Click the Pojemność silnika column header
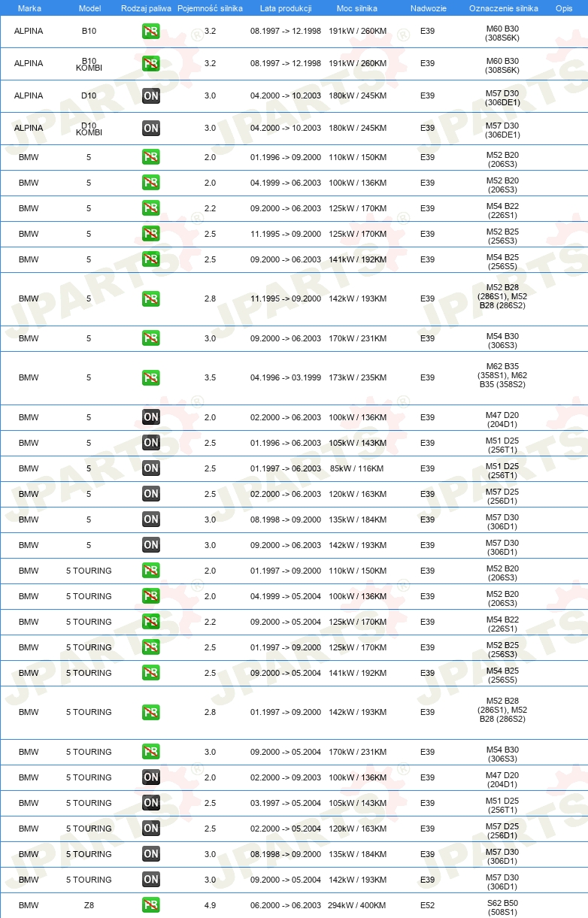The width and height of the screenshot is (588, 918). coord(210,8)
